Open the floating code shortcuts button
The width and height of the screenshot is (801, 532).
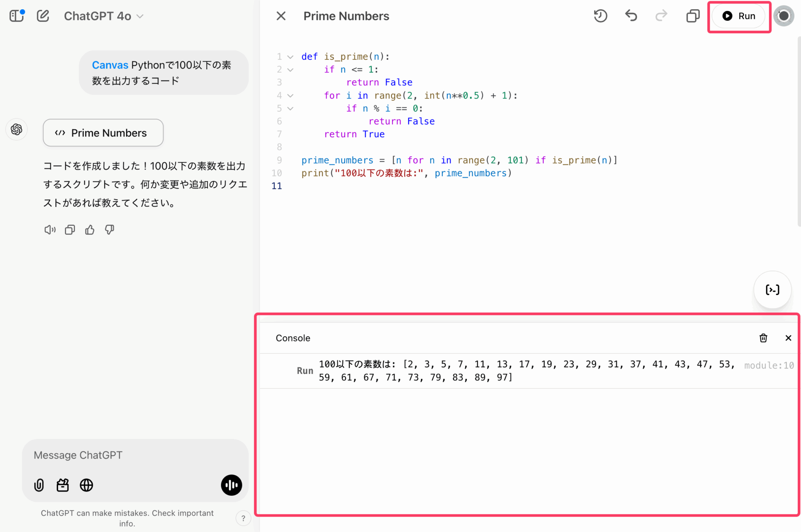click(772, 290)
